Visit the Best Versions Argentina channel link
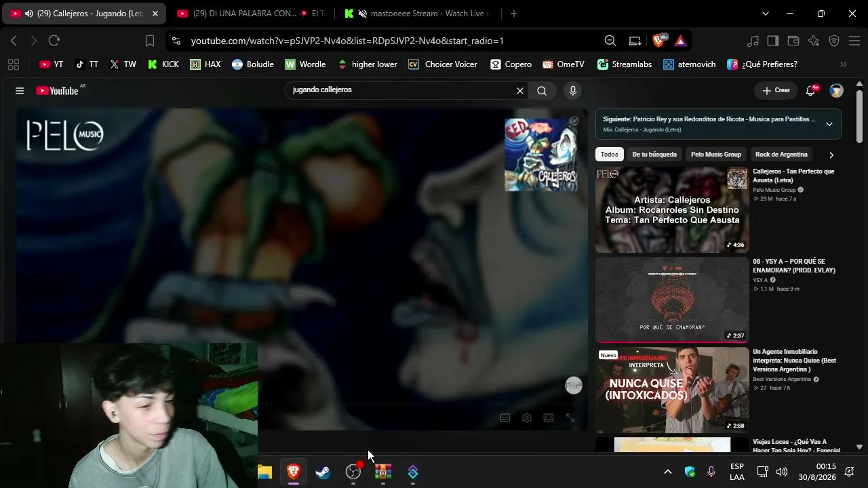 tap(782, 379)
